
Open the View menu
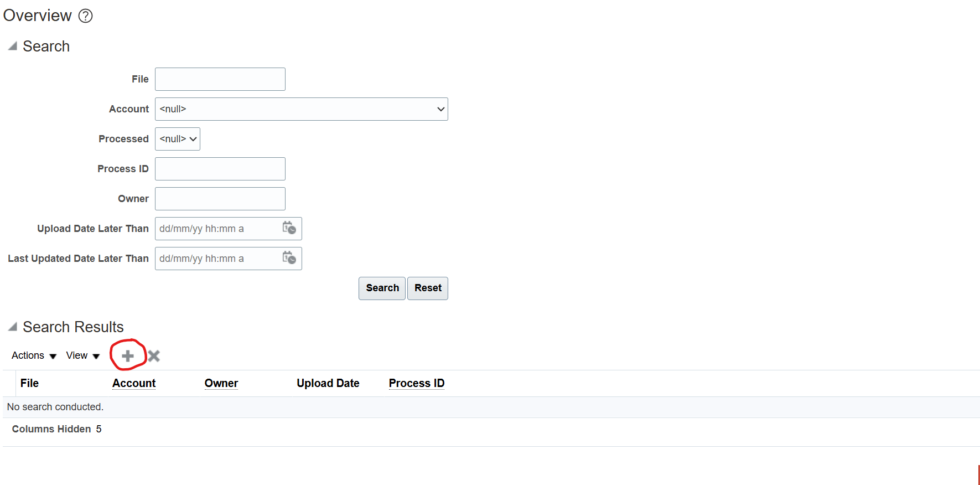82,355
